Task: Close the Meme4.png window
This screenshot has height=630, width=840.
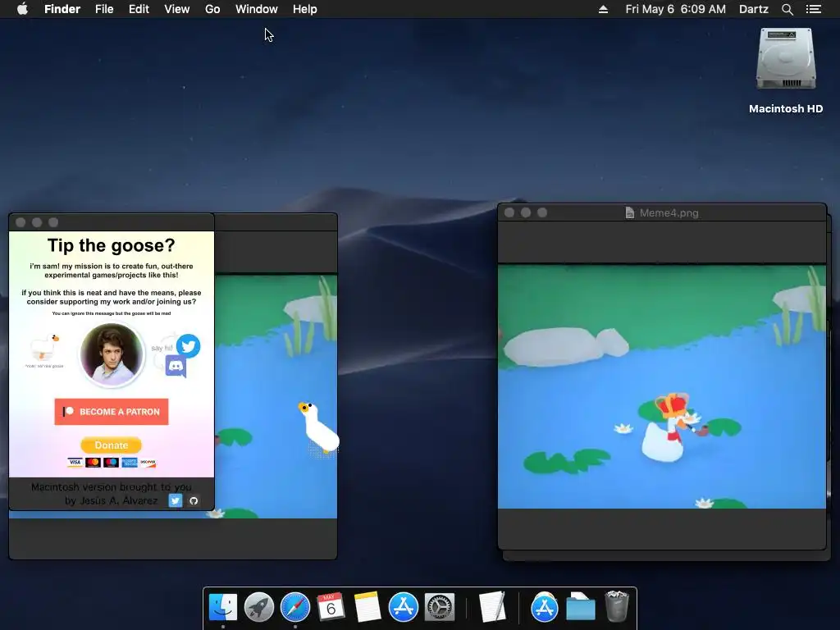Action: point(509,212)
